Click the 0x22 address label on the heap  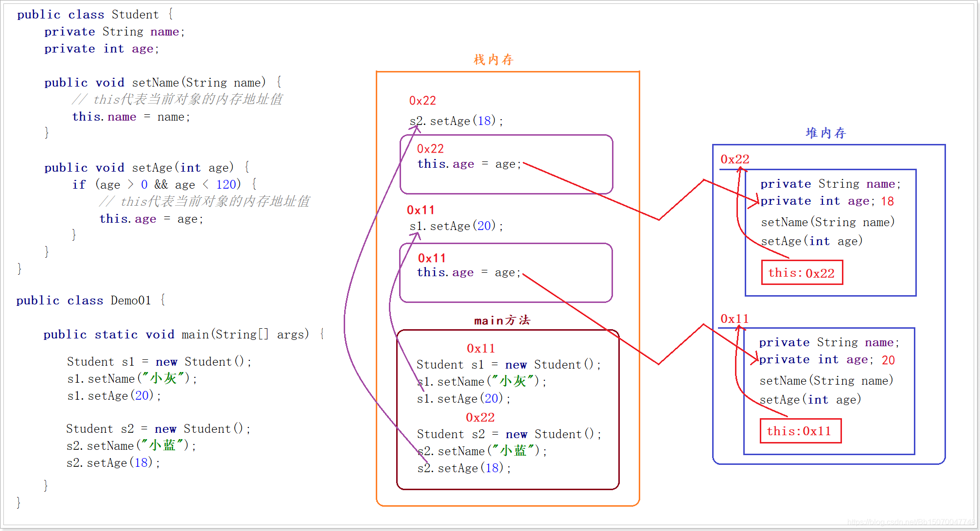735,159
